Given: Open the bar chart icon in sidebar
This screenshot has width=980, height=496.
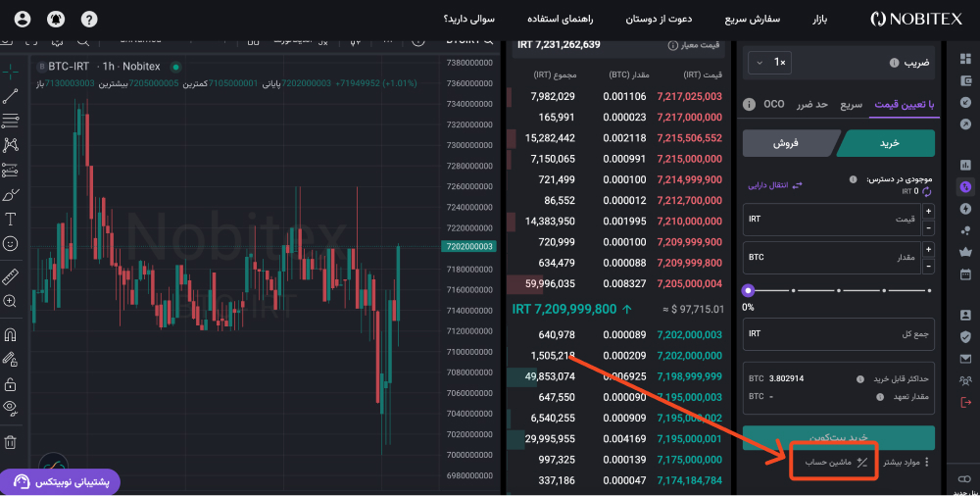Looking at the screenshot, I should [965, 165].
